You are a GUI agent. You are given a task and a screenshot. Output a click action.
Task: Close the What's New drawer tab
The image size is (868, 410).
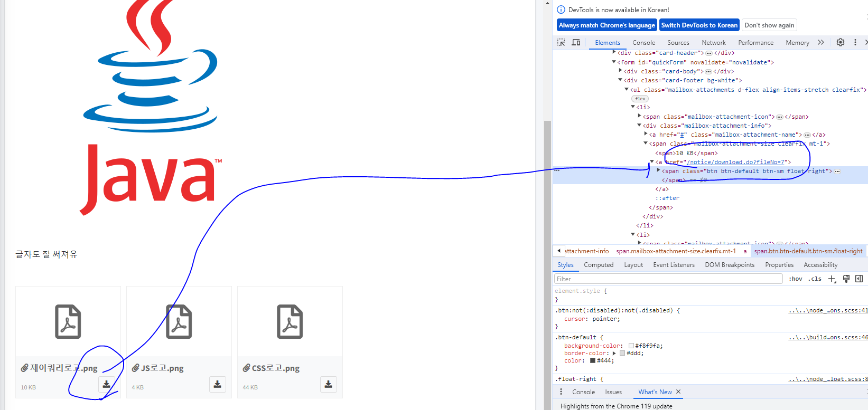coord(678,392)
